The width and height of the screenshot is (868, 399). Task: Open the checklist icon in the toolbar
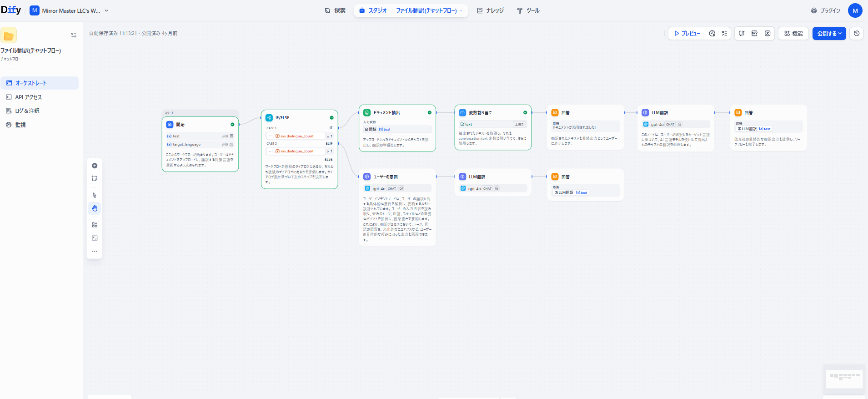(x=724, y=34)
